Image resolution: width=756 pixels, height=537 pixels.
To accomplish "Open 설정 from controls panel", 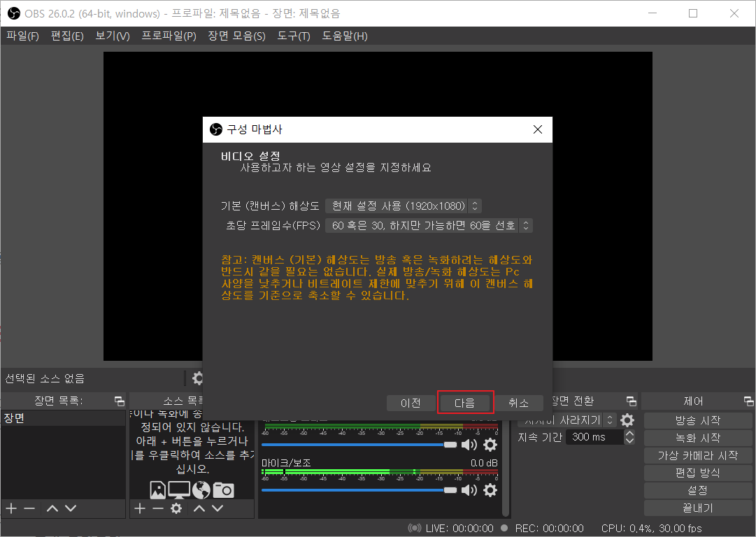I will click(x=698, y=490).
